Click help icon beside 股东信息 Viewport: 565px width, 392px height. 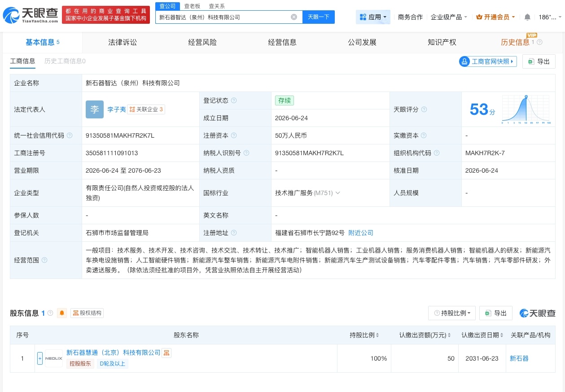click(50, 313)
